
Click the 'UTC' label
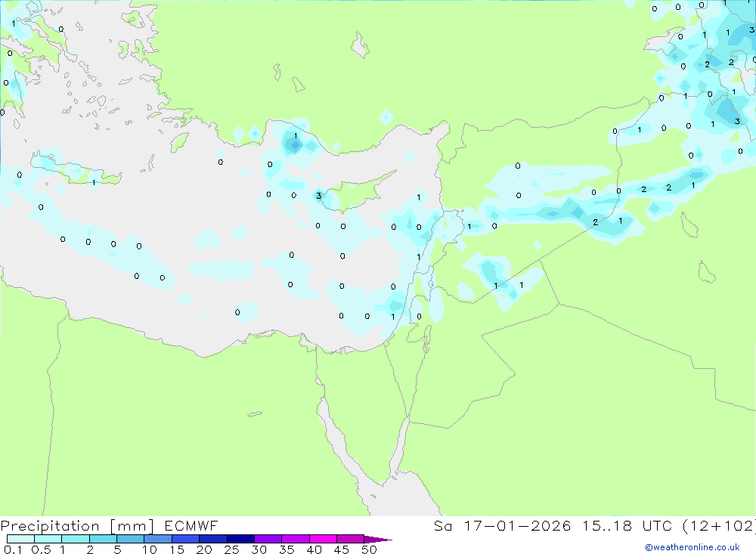[x=658, y=525]
